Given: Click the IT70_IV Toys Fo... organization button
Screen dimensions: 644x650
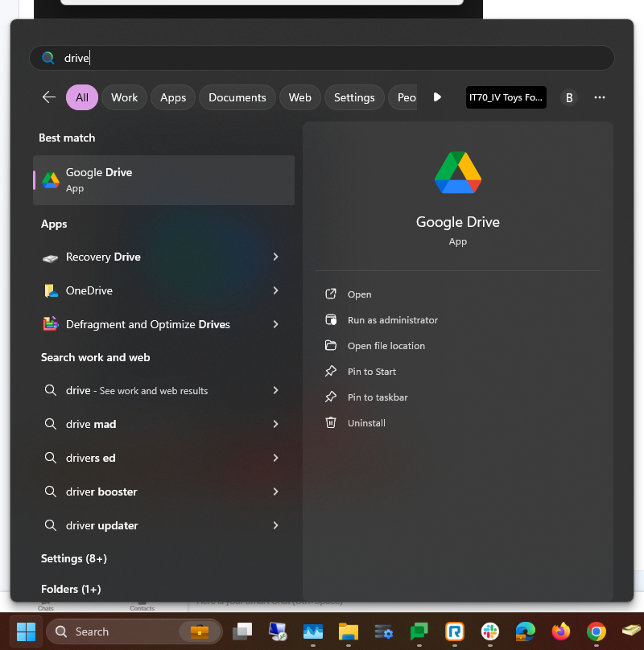Looking at the screenshot, I should [x=506, y=97].
